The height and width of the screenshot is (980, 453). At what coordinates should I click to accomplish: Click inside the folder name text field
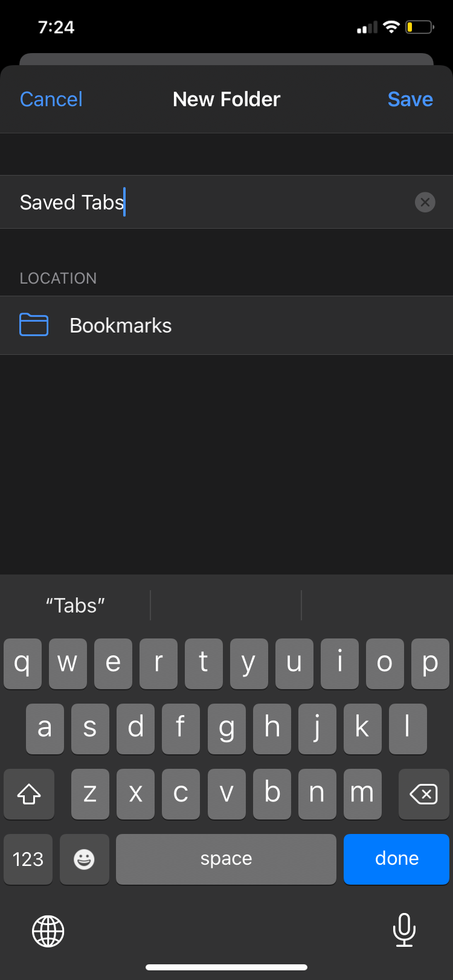tap(181, 202)
